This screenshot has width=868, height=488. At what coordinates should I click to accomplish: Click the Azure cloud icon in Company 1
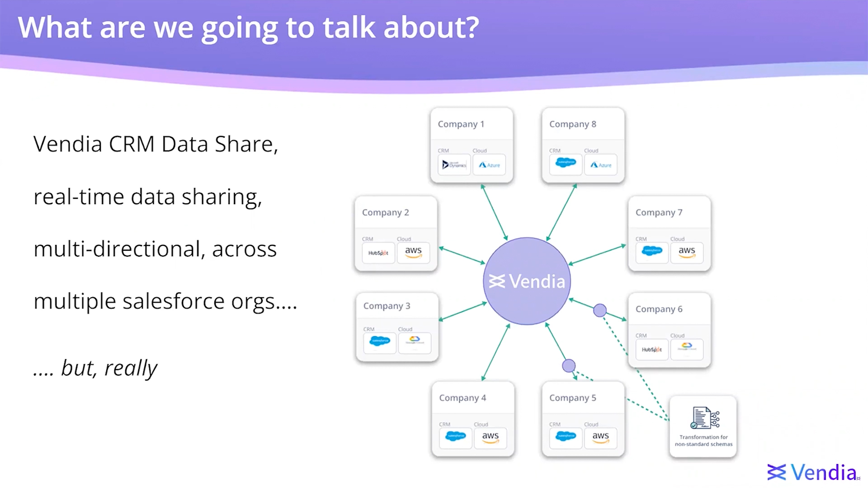489,165
